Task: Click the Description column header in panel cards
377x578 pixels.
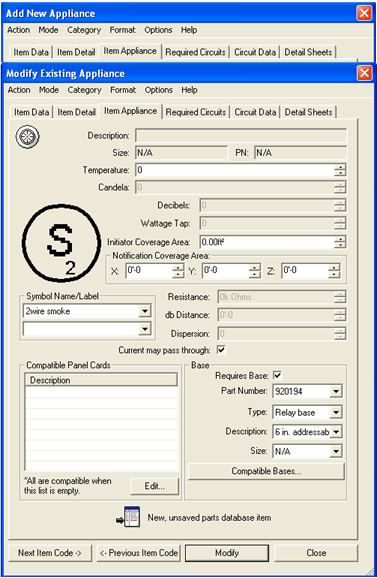Action: pyautogui.click(x=101, y=380)
